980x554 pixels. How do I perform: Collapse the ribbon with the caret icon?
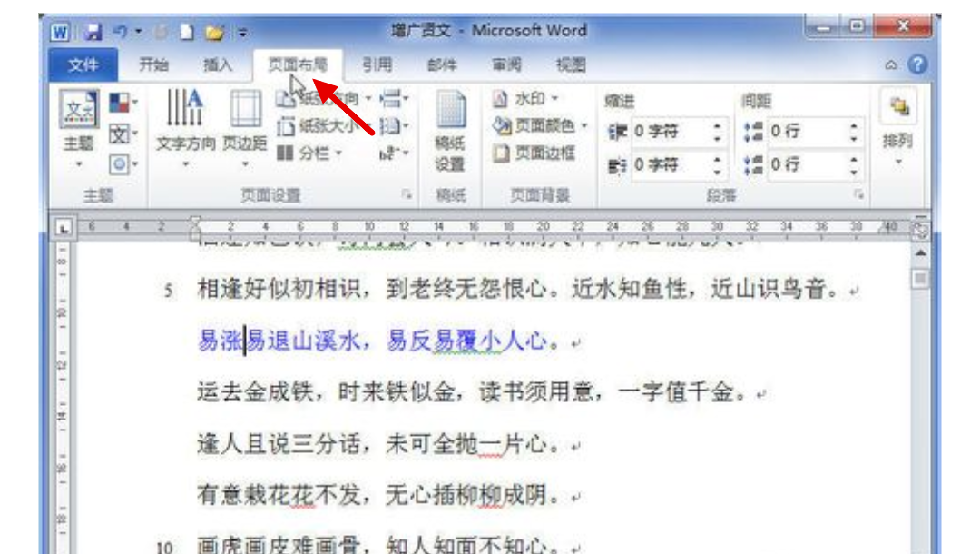[891, 65]
